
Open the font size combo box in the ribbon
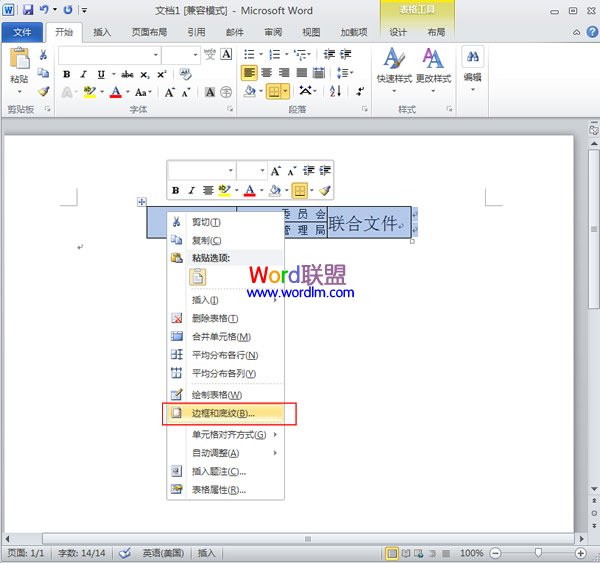pyautogui.click(x=181, y=55)
